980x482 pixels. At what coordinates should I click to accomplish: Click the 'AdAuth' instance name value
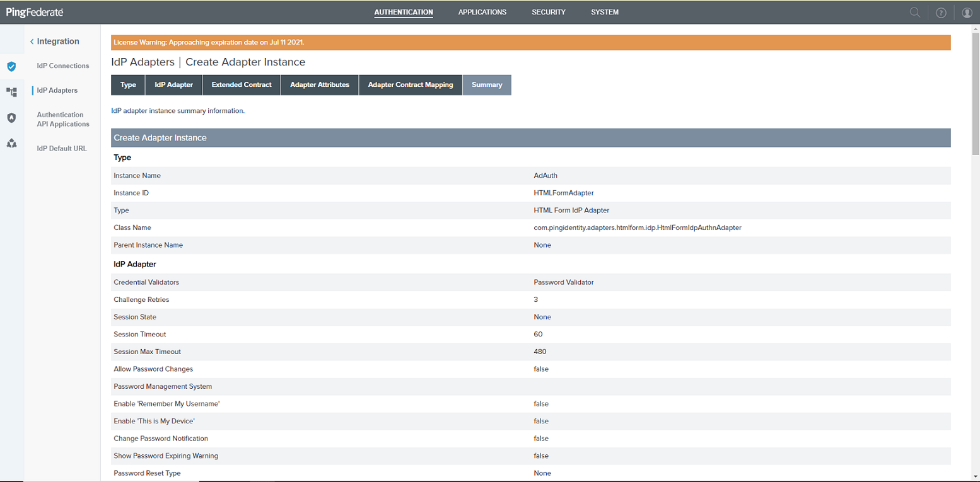click(545, 176)
